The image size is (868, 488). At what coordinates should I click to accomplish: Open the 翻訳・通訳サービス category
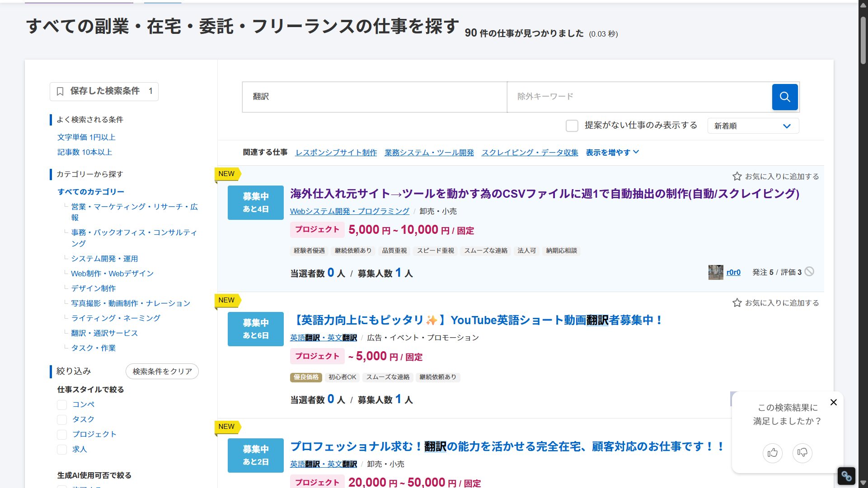(x=104, y=333)
